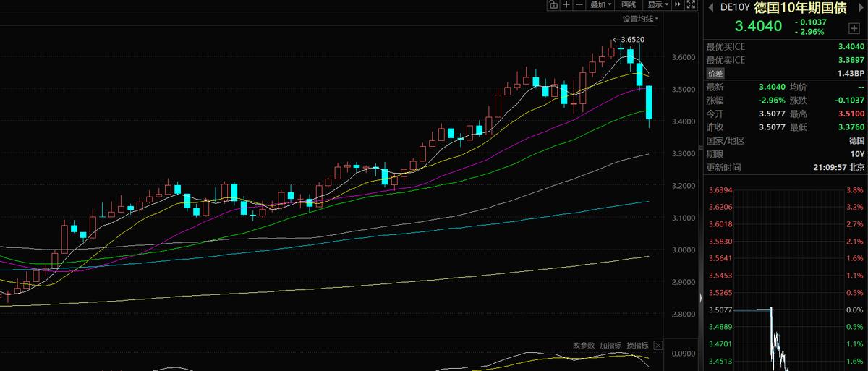Click the 价差 spread button

[715, 73]
